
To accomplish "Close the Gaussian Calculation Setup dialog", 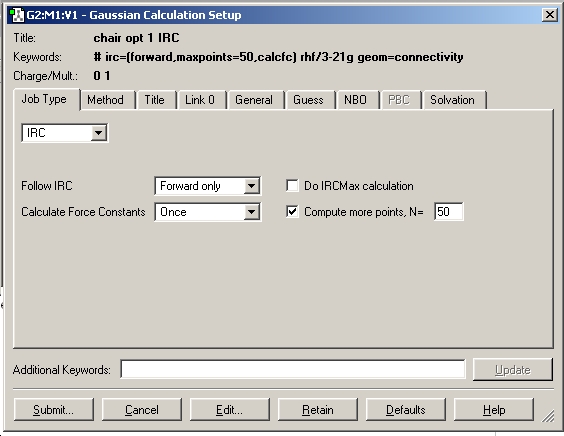I will 550,15.
